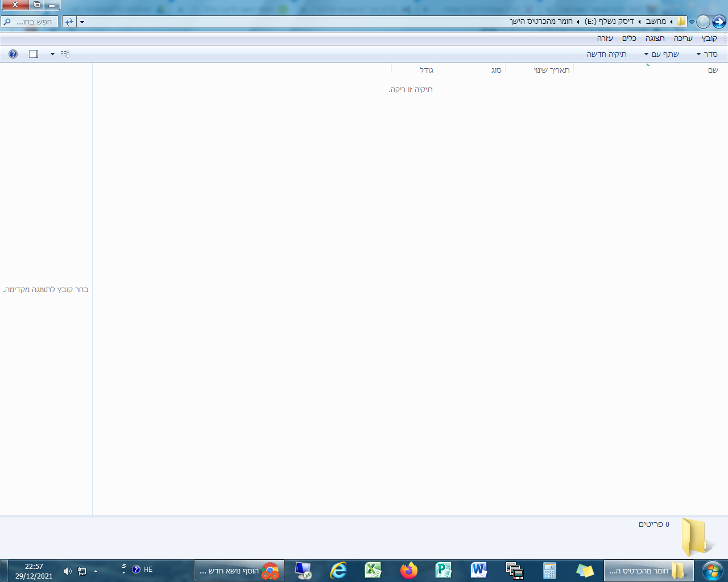This screenshot has width=728, height=582.
Task: Click the greyed Forward navigation arrow
Action: [x=704, y=22]
